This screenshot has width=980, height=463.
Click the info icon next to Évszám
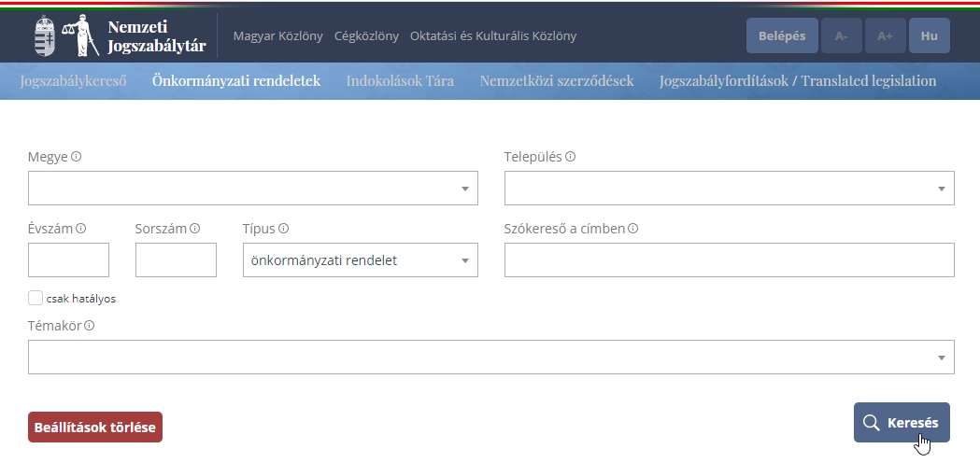(x=81, y=229)
